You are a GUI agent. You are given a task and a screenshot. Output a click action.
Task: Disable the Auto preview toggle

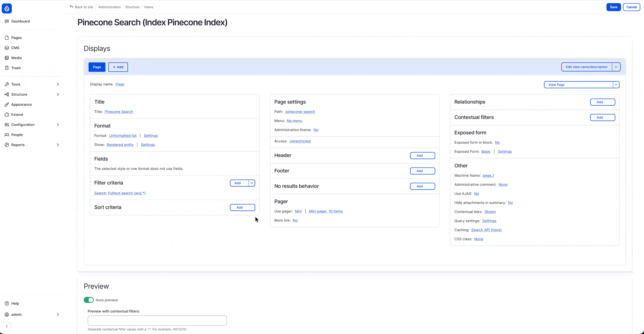coord(89,300)
